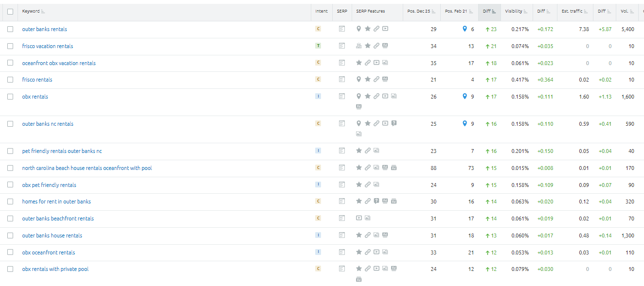Viewport: 644px width, 286px height.
Task: Click local pack pin icon in frisco rentals row
Action: [x=358, y=80]
